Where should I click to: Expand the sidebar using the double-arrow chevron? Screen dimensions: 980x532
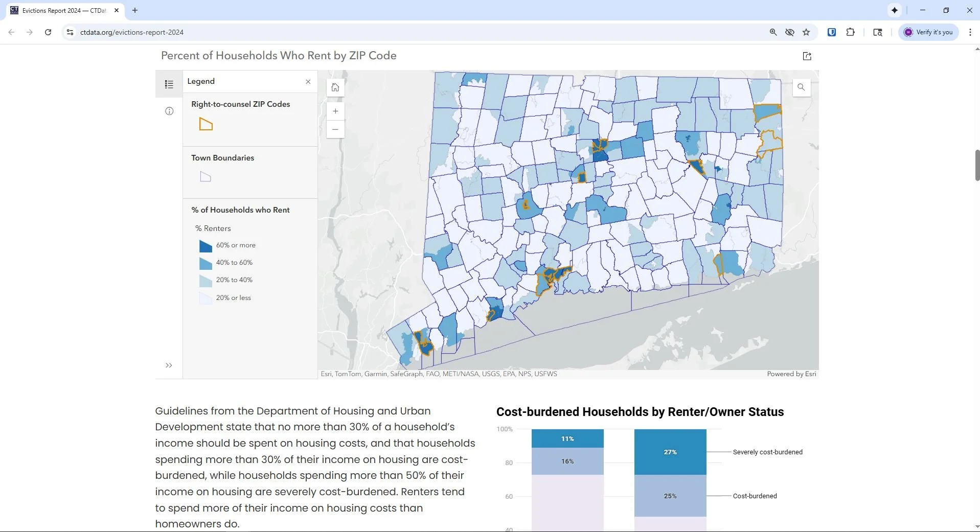(x=168, y=365)
